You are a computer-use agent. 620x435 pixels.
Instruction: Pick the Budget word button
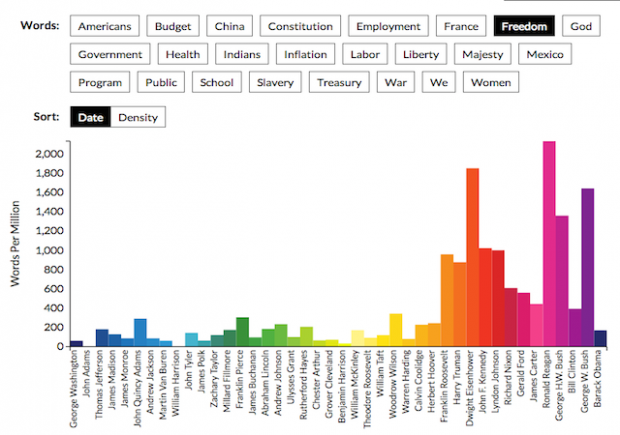[173, 25]
